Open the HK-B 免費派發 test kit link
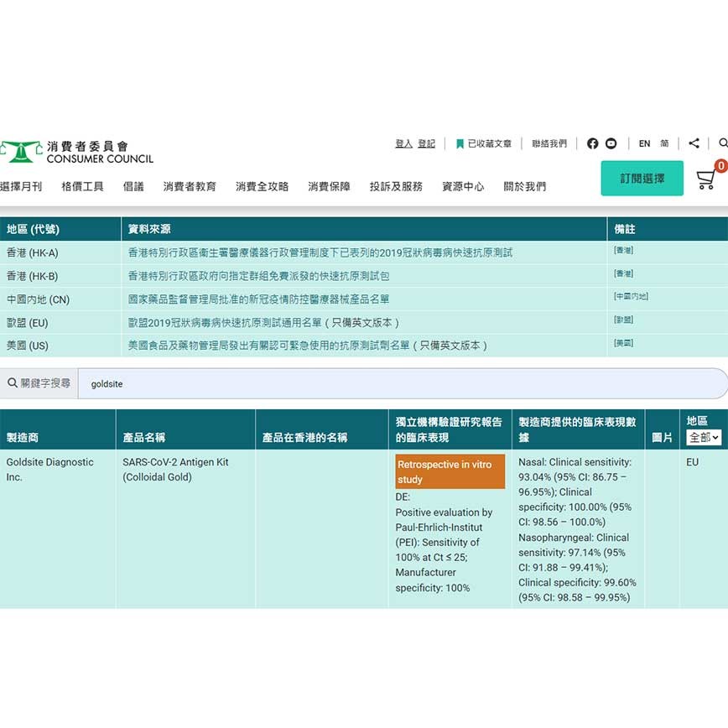The height and width of the screenshot is (728, 728). pyautogui.click(x=258, y=276)
